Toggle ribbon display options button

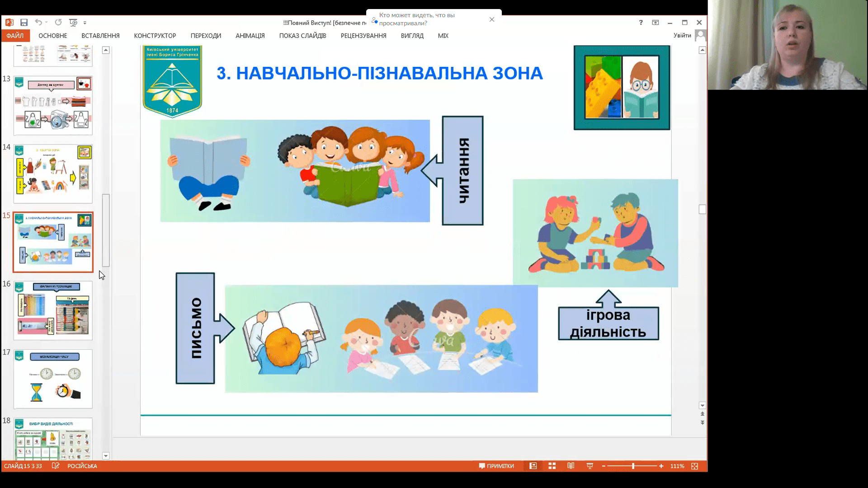(655, 23)
